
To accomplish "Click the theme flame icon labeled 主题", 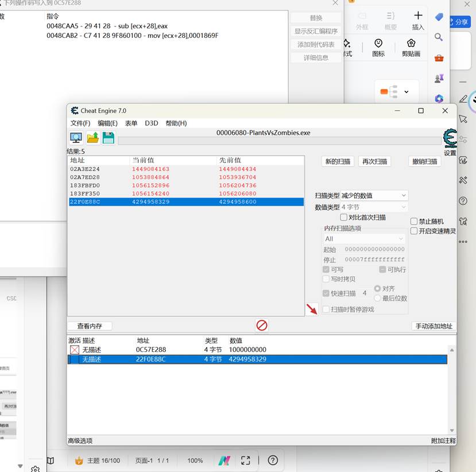I will click(x=79, y=461).
